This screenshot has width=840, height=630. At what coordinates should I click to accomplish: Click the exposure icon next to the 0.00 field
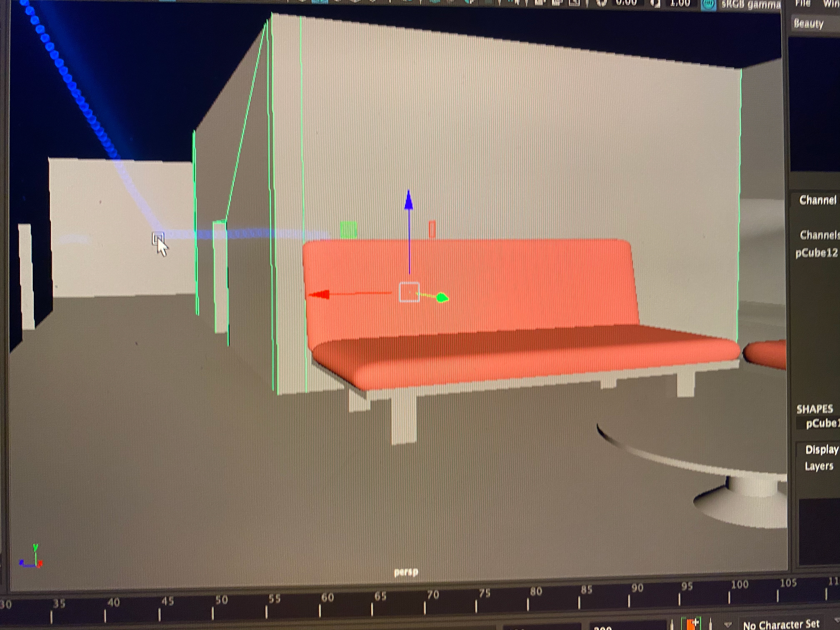[602, 3]
